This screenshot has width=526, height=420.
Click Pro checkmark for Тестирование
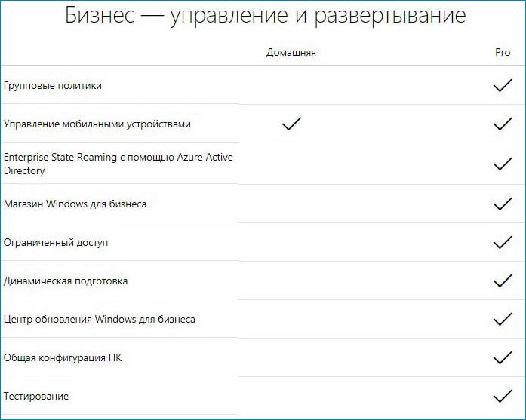pyautogui.click(x=502, y=396)
